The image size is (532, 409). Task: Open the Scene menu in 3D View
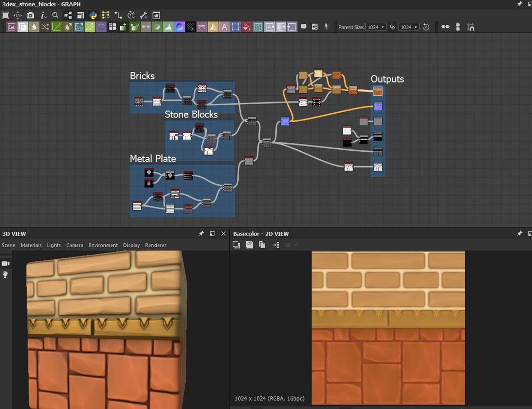tap(8, 245)
